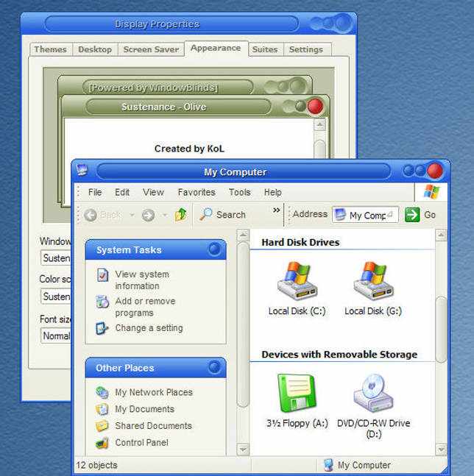The height and width of the screenshot is (476, 474).
Task: Open the My Documents link
Action: click(x=144, y=409)
